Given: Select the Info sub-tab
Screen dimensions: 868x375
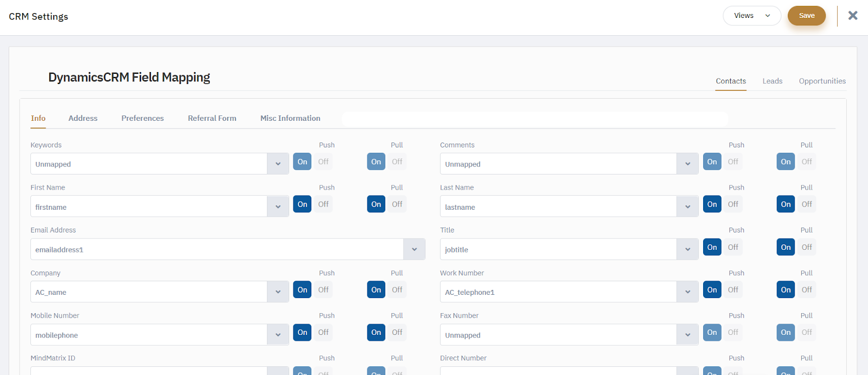Looking at the screenshot, I should point(38,118).
